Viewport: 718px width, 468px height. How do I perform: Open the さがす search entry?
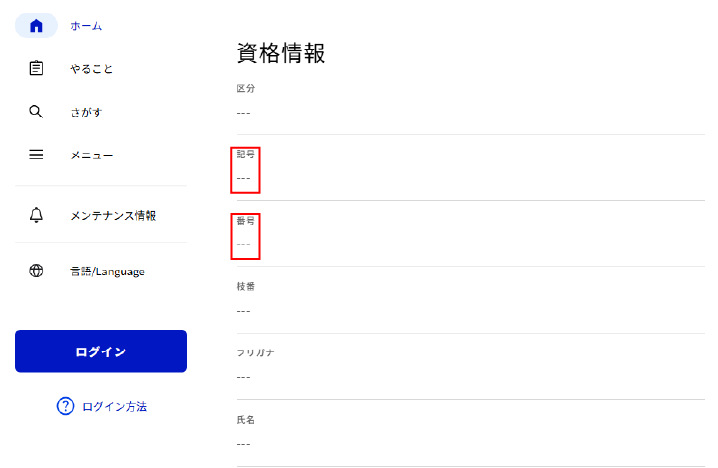coord(86,112)
